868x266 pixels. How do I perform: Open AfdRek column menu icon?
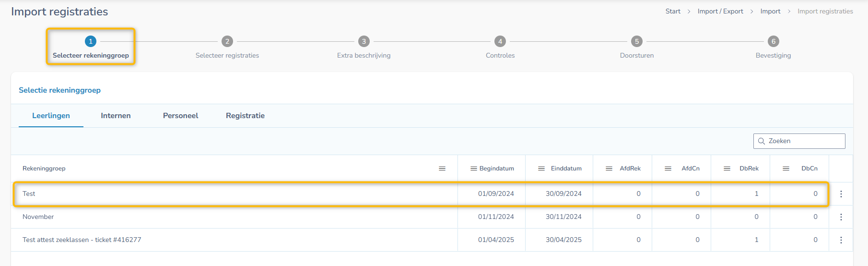point(609,169)
